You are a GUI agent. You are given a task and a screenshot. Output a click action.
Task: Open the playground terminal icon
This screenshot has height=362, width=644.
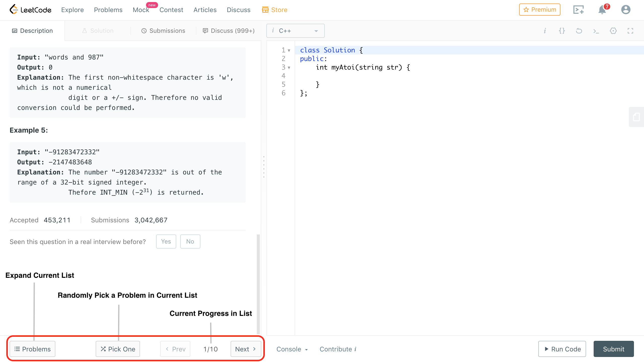(x=579, y=10)
